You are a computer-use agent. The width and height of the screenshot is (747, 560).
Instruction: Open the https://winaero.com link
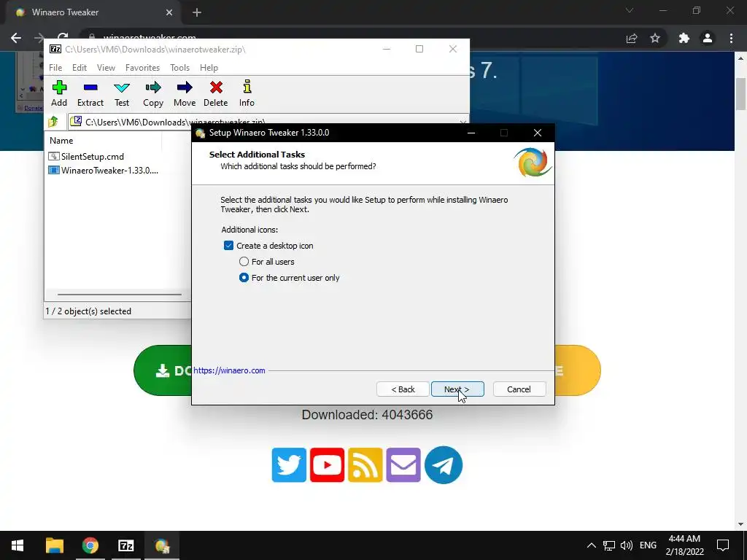[229, 370]
